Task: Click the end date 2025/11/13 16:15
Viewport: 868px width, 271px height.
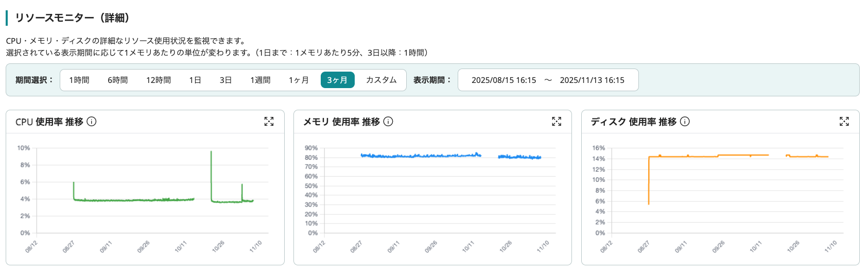Action: point(592,80)
